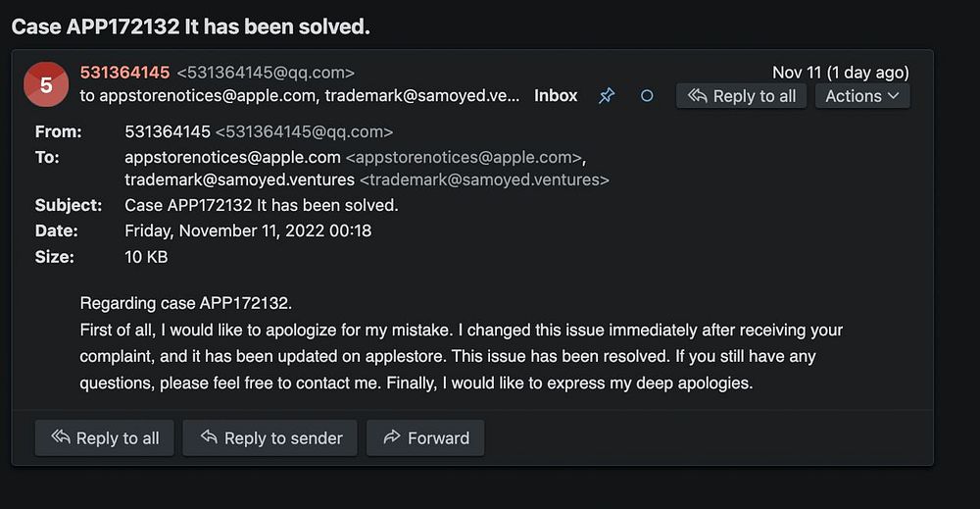This screenshot has width=980, height=509.
Task: Expand the truncated recipients summary line
Action: (300, 96)
